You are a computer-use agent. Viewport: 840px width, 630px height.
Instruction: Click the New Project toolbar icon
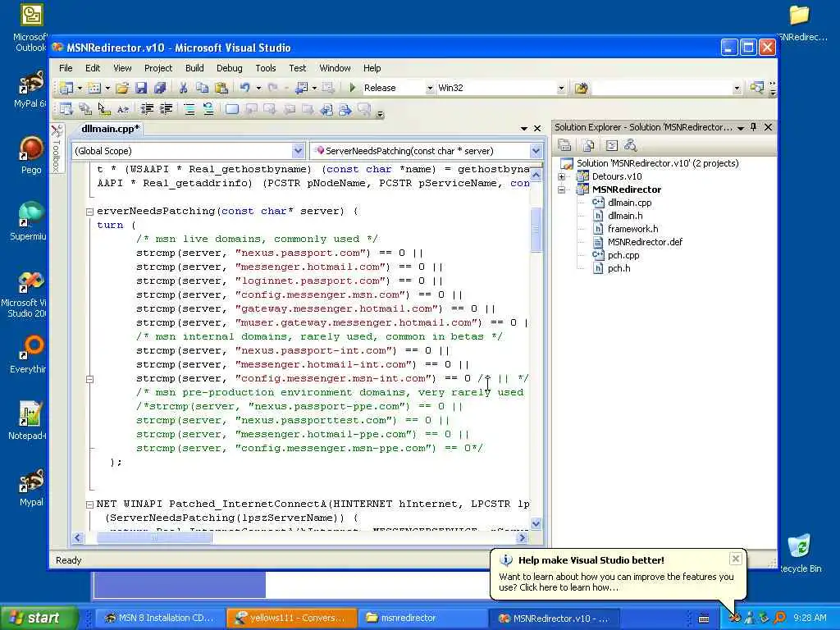coord(66,88)
